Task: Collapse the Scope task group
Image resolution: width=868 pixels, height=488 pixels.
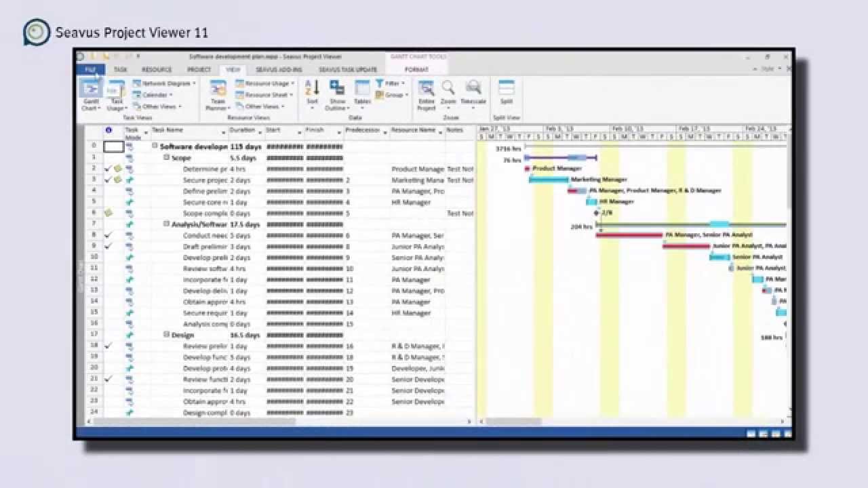Action: point(167,157)
